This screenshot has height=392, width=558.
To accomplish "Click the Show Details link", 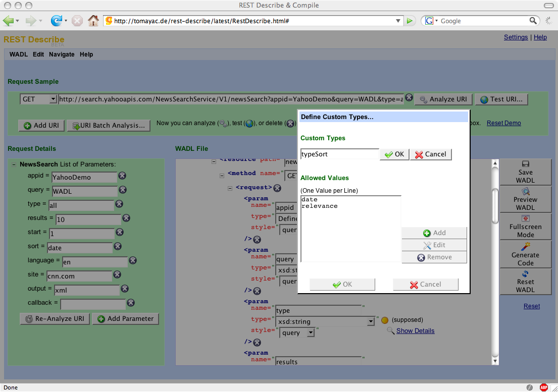I will coord(415,331).
